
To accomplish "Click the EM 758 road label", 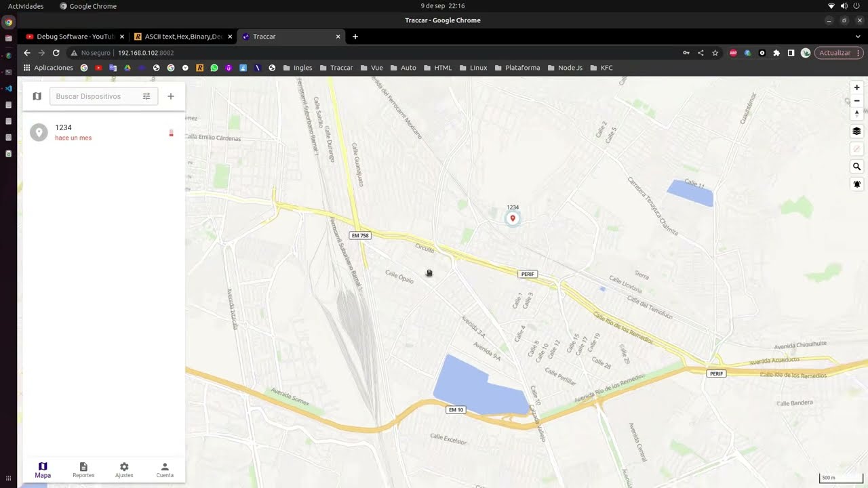I will [360, 236].
